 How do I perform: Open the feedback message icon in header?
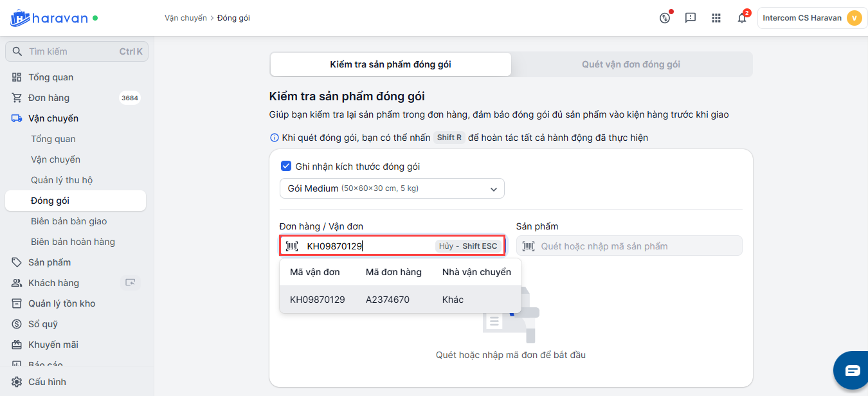tap(691, 18)
